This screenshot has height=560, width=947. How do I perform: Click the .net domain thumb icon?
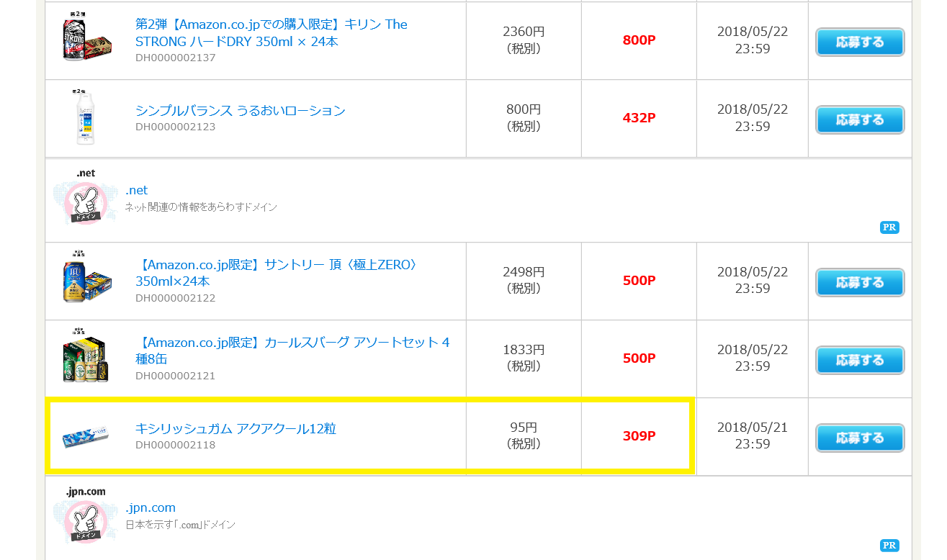[85, 198]
